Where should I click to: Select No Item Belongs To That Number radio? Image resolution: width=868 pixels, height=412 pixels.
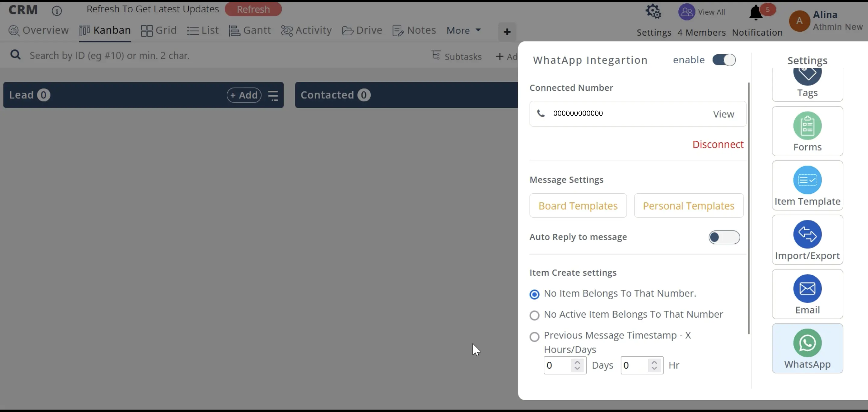[534, 295]
